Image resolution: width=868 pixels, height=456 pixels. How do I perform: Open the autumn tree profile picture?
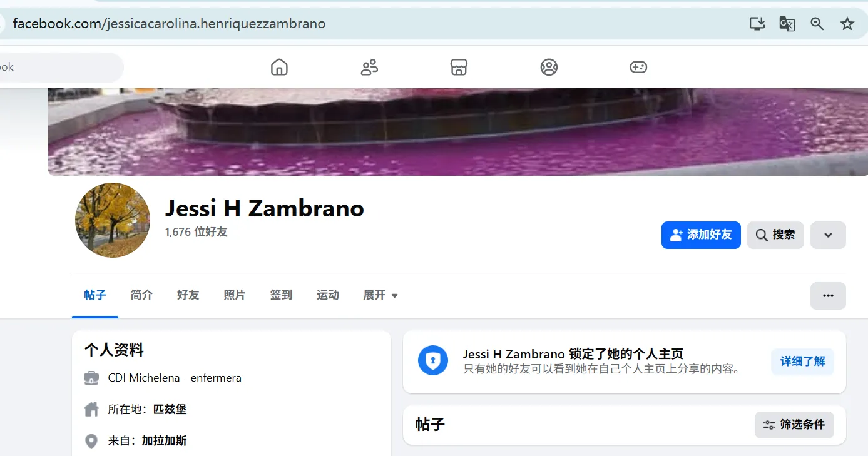113,220
